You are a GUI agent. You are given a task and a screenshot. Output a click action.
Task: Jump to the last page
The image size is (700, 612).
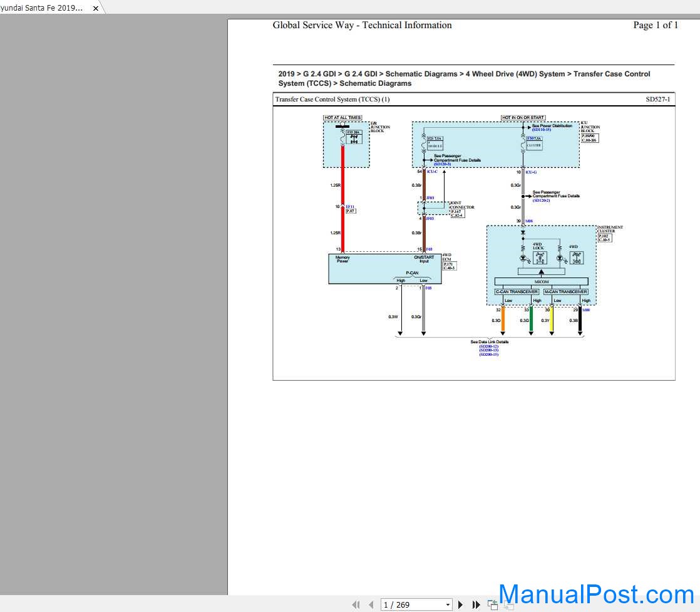(x=476, y=604)
